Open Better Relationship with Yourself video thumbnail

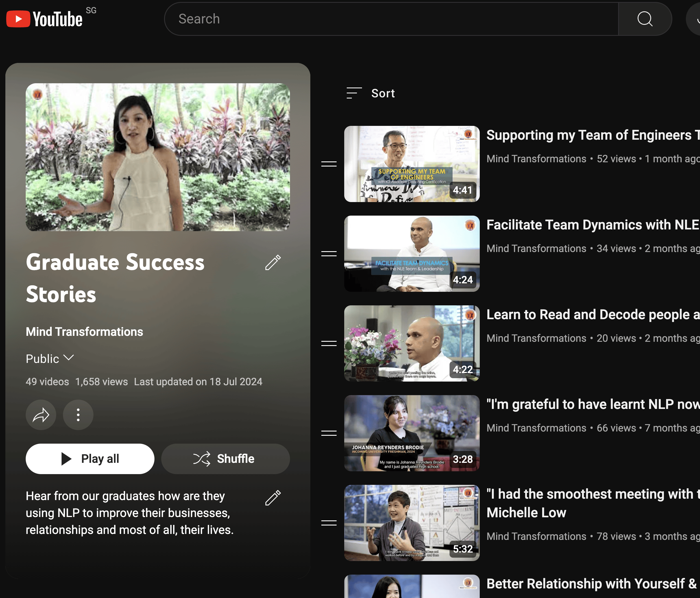point(412,586)
